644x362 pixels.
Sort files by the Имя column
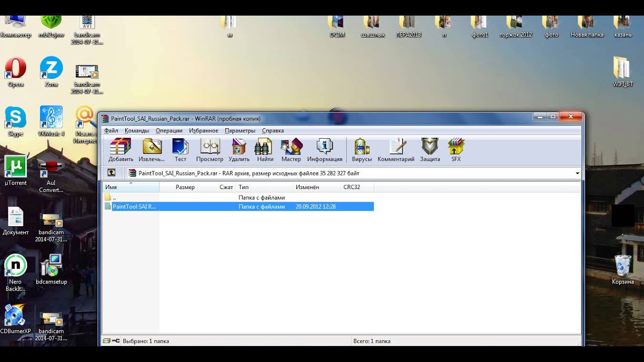point(131,187)
